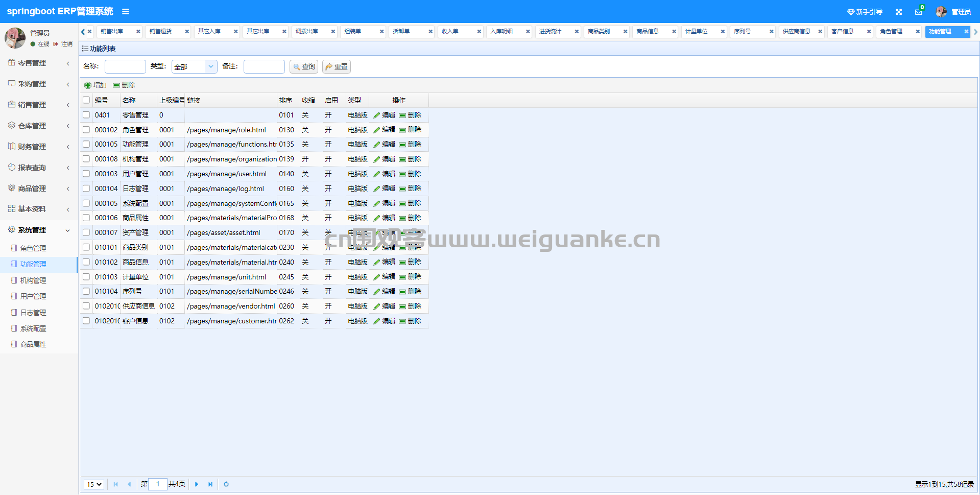Click the page number input field
The height and width of the screenshot is (495, 980).
(x=158, y=484)
